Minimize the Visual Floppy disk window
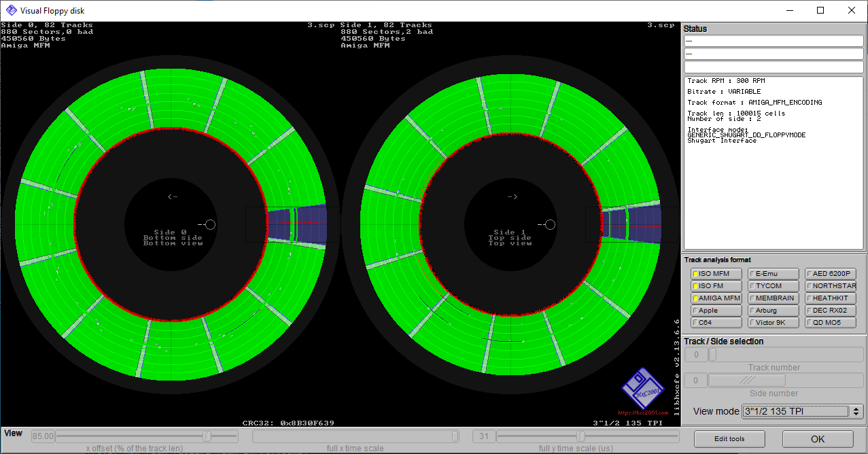 [789, 10]
